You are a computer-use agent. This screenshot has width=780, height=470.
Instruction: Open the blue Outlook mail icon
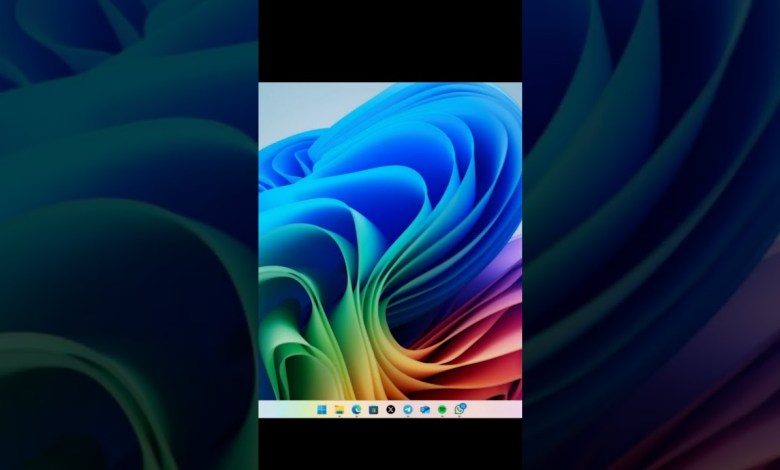(x=424, y=409)
